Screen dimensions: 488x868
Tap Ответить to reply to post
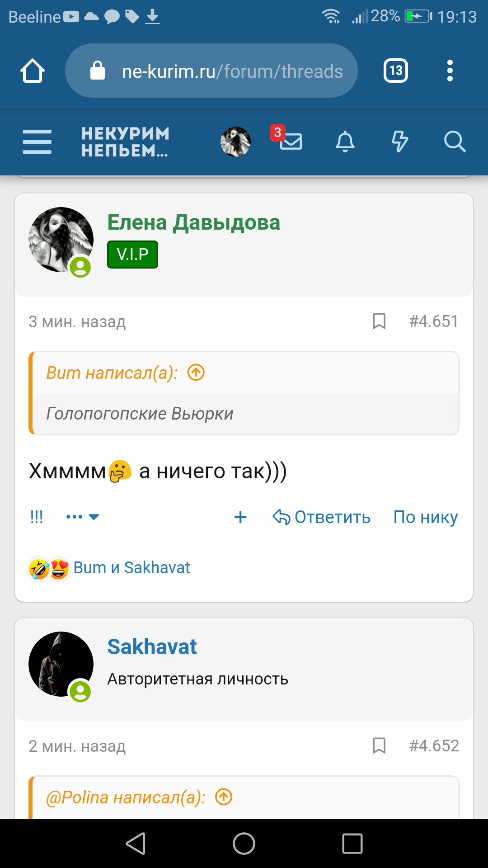tap(322, 517)
